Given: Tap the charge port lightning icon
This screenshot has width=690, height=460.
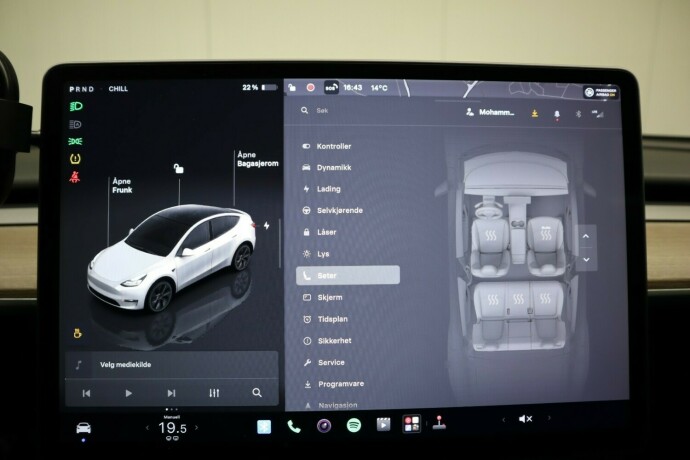Looking at the screenshot, I should [x=267, y=226].
